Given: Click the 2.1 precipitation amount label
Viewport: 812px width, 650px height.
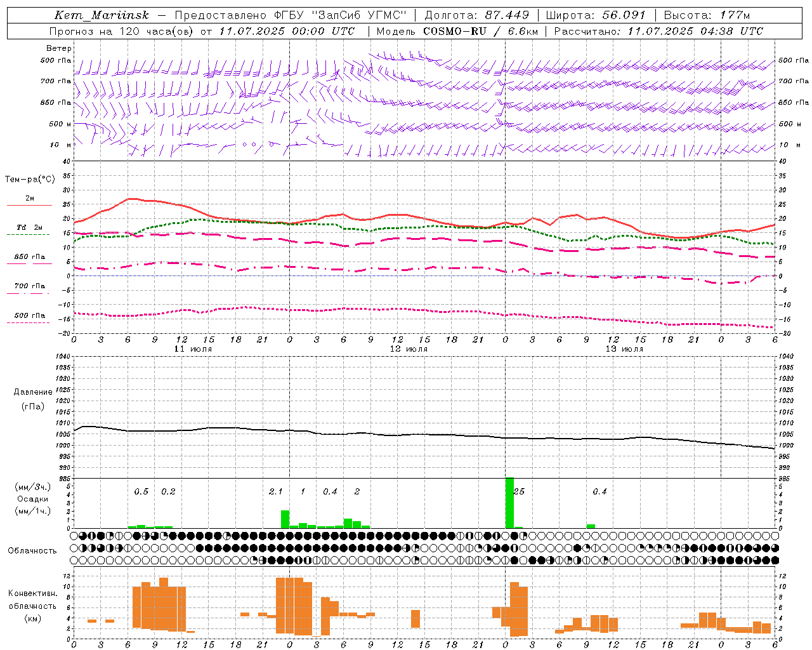Looking at the screenshot, I should 275,491.
